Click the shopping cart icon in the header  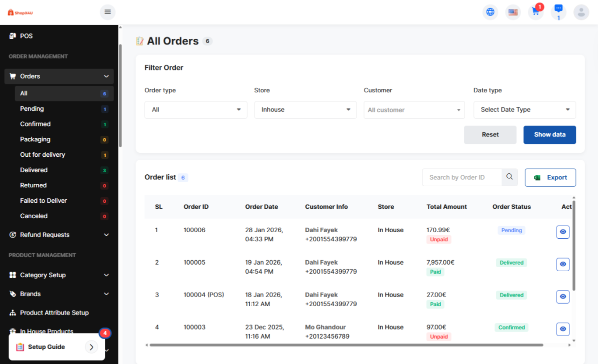coord(535,11)
